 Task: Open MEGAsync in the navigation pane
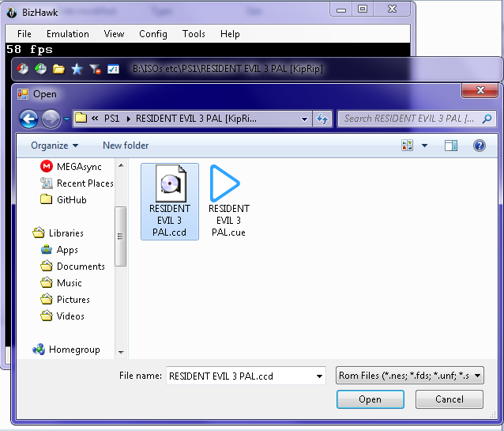pyautogui.click(x=71, y=166)
